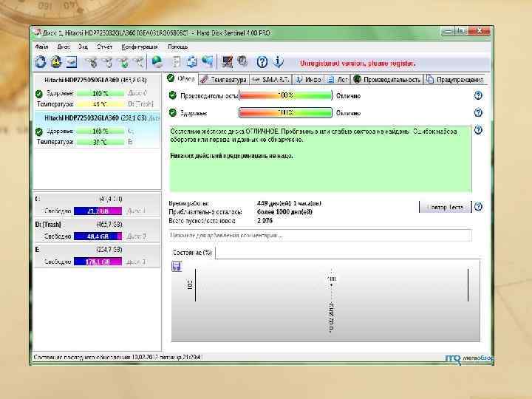Click Отлично label beside Здоровье bar
This screenshot has width=532, height=399.
[x=348, y=113]
